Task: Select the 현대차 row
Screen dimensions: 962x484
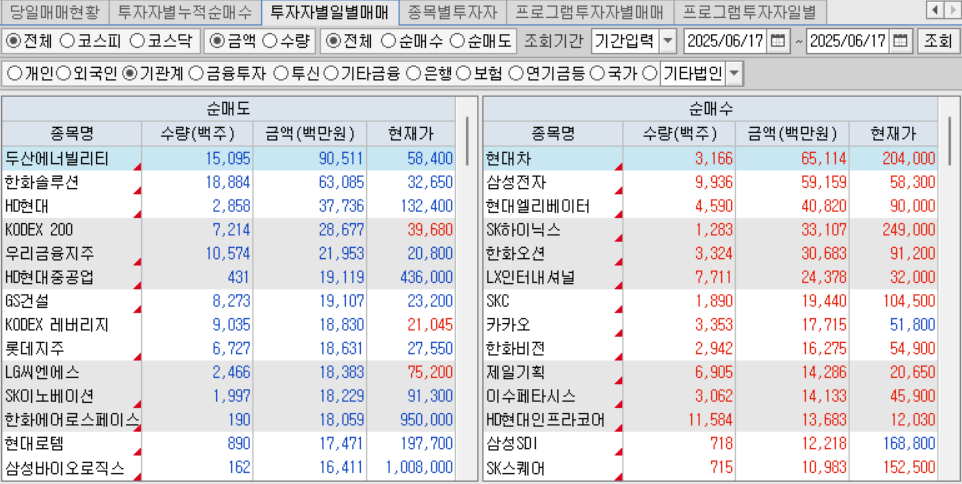Action: pyautogui.click(x=710, y=159)
